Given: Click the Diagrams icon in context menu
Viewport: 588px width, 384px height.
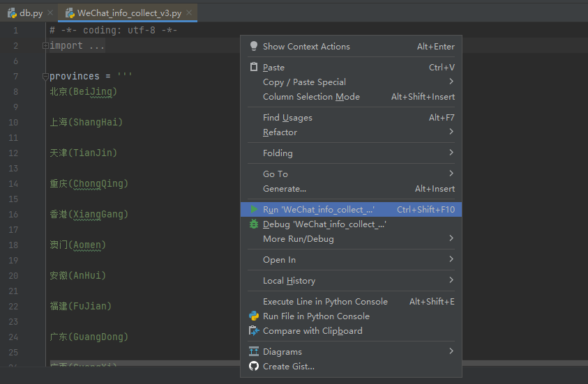Looking at the screenshot, I should coord(254,352).
